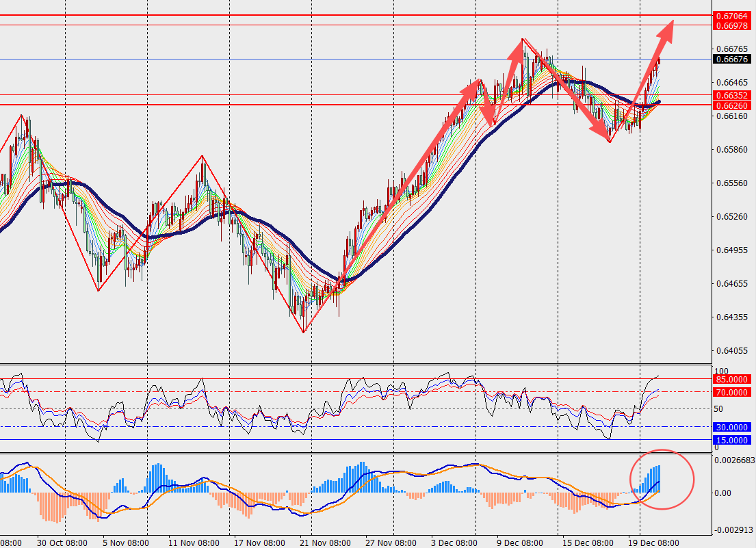Select the 85.0000 overbought level label
This screenshot has width=756, height=548.
pos(733,379)
